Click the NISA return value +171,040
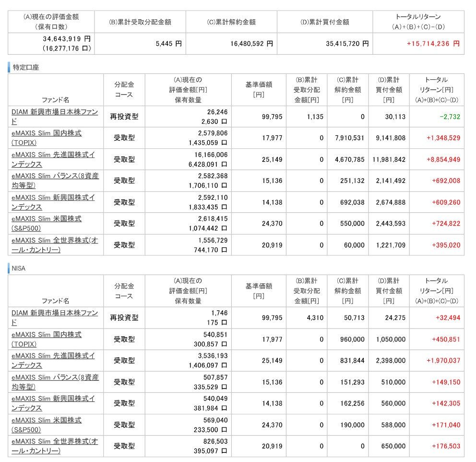Viewport: 476px width, 462px height. tap(446, 425)
